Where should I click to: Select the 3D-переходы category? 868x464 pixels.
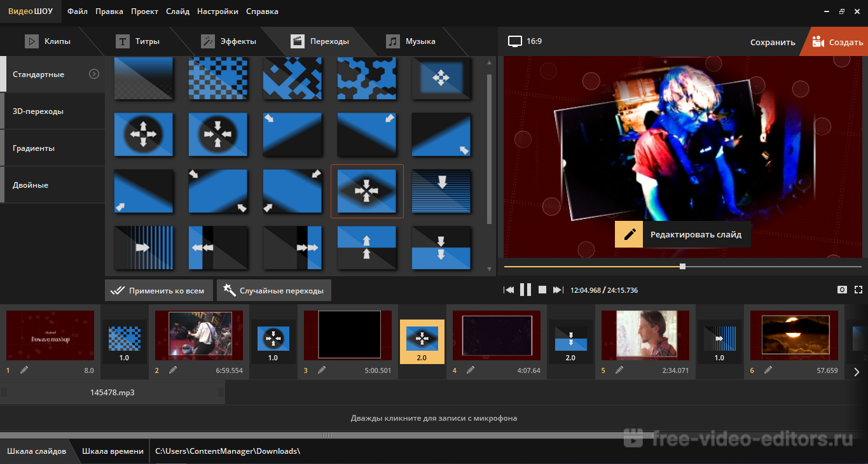[x=53, y=111]
